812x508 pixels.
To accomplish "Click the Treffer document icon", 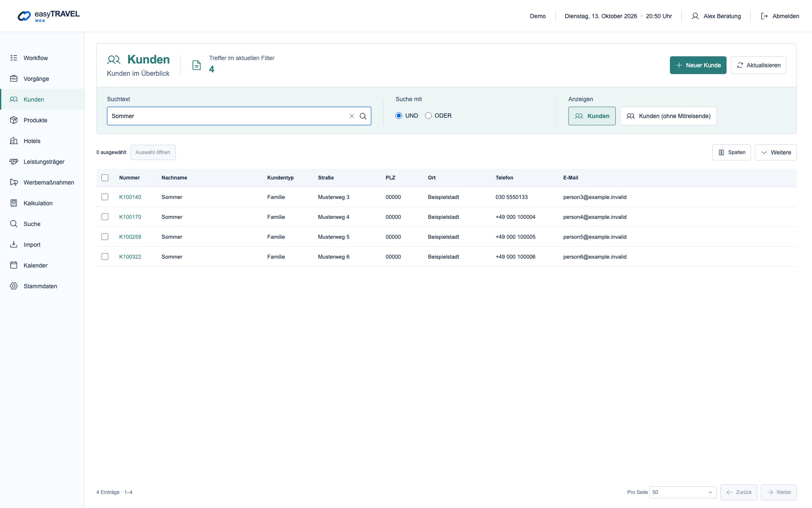I will coord(197,65).
